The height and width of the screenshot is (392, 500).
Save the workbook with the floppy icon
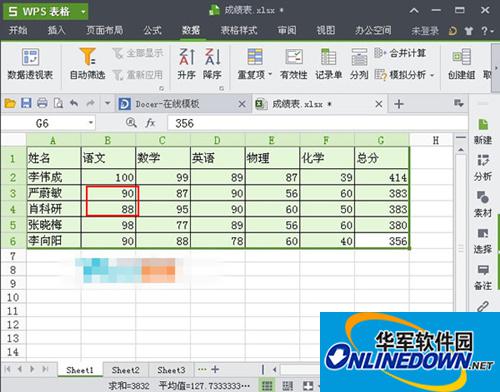click(x=26, y=103)
